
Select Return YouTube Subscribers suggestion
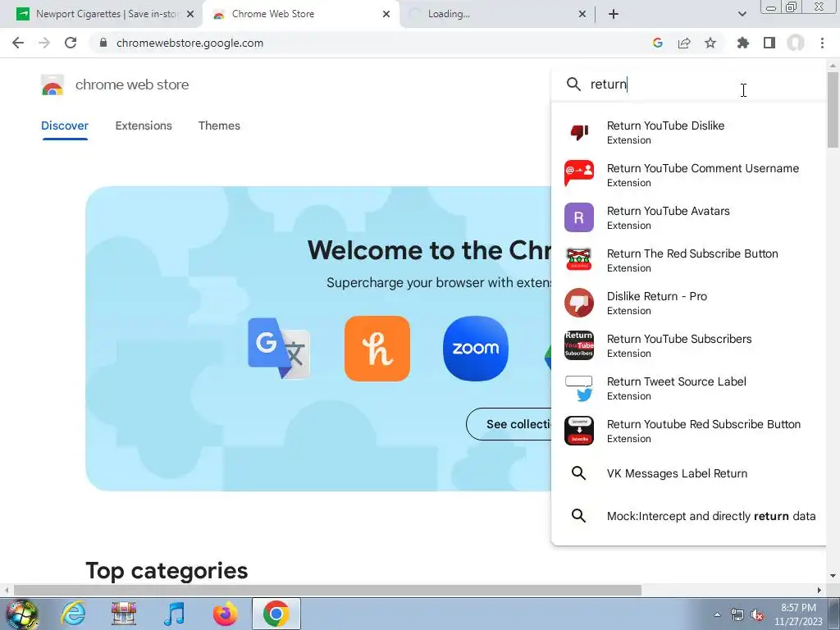pos(688,345)
